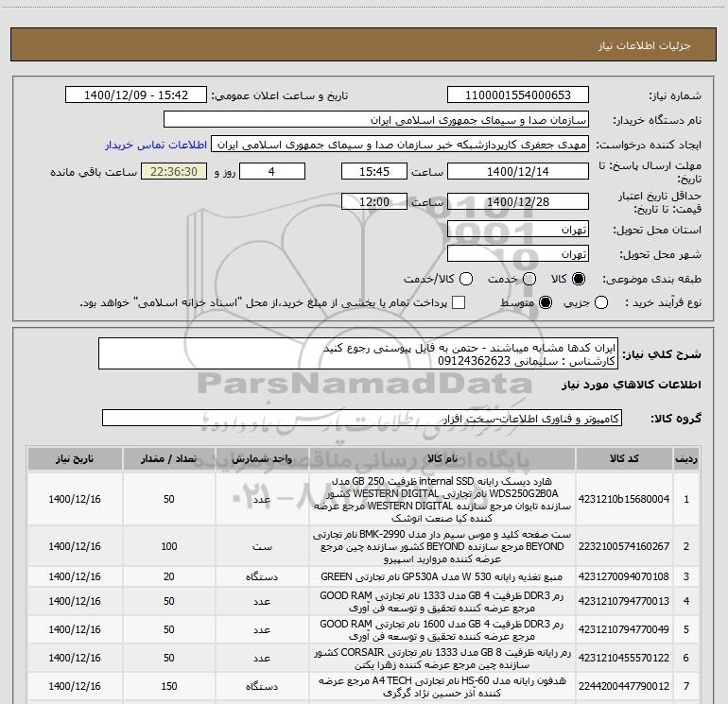
Task: Click the delivery province field تهران
Action: coord(518,230)
